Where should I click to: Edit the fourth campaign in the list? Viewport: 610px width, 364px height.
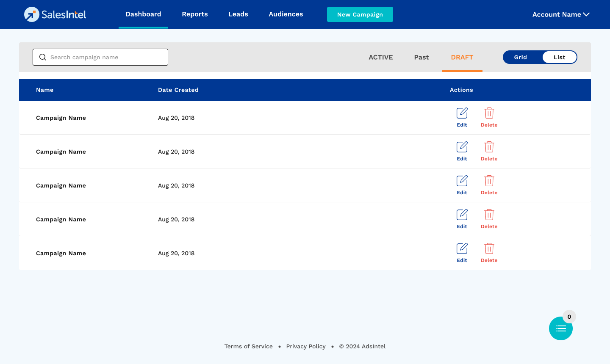(x=462, y=215)
